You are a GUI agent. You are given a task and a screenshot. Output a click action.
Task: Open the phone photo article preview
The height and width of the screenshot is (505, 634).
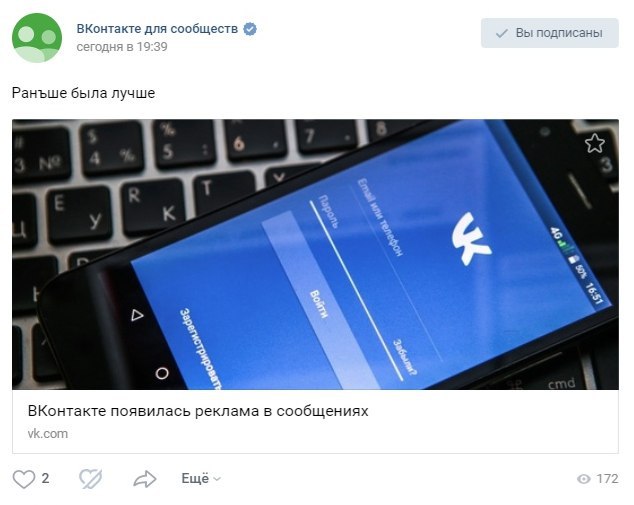(x=315, y=254)
